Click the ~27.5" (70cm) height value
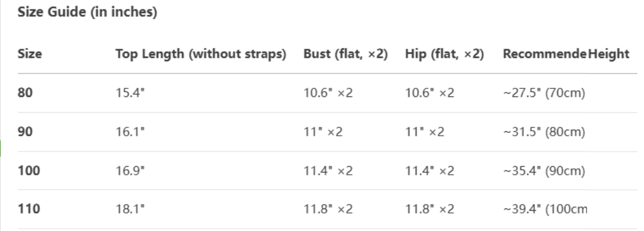The image size is (644, 231). point(544,92)
